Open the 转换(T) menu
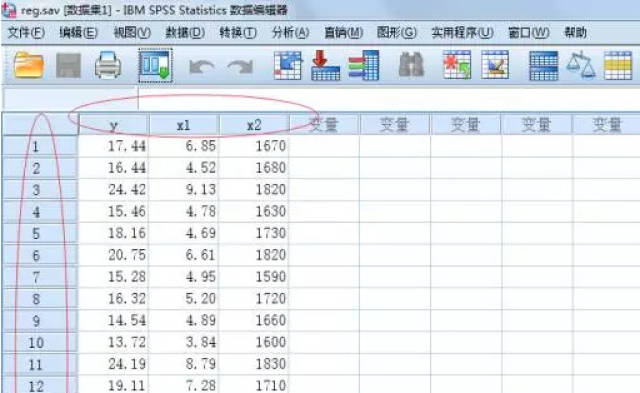The image size is (640, 393). pyautogui.click(x=238, y=32)
